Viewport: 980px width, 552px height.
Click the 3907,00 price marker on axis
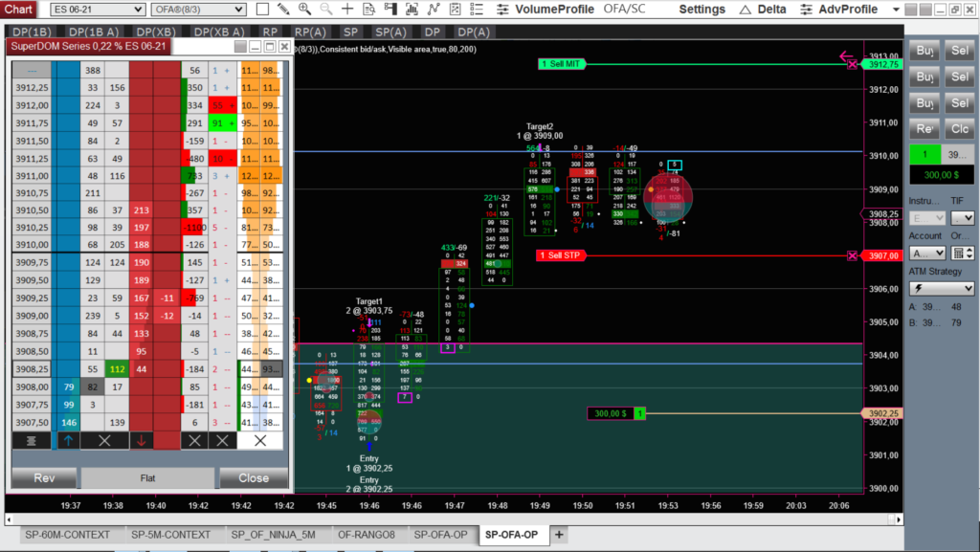point(883,255)
